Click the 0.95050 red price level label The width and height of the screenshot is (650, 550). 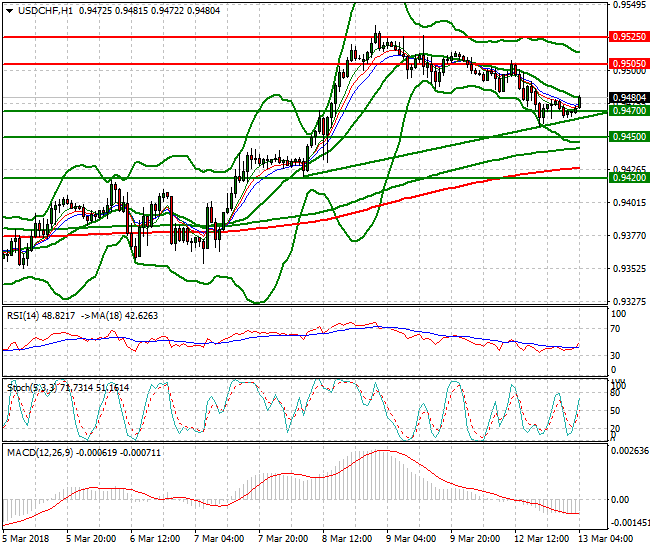pos(629,64)
